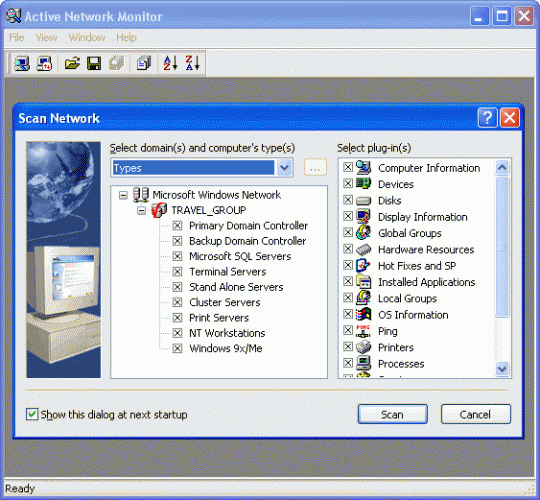Toggle Windows 9x/Me checkbox
Viewport: 540px width, 500px height.
click(177, 348)
